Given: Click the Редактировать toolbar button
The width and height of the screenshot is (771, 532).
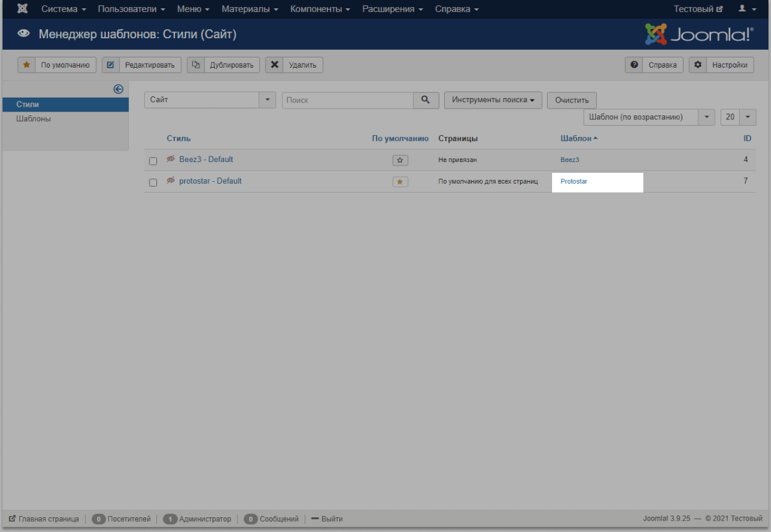Looking at the screenshot, I should (x=142, y=64).
